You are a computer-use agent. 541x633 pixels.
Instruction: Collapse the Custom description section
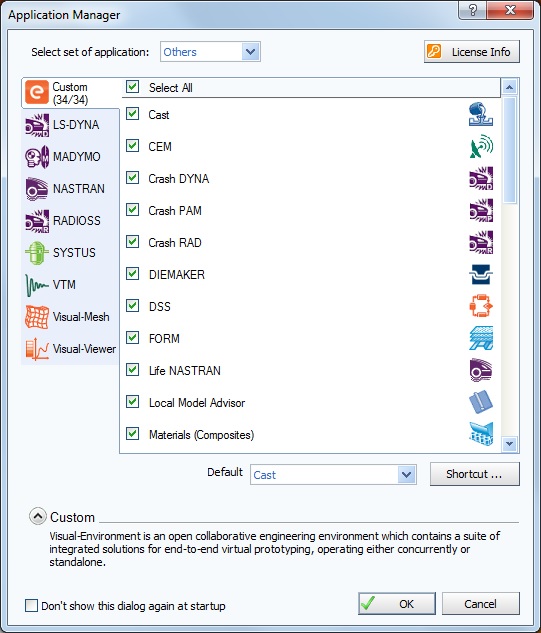(38, 516)
